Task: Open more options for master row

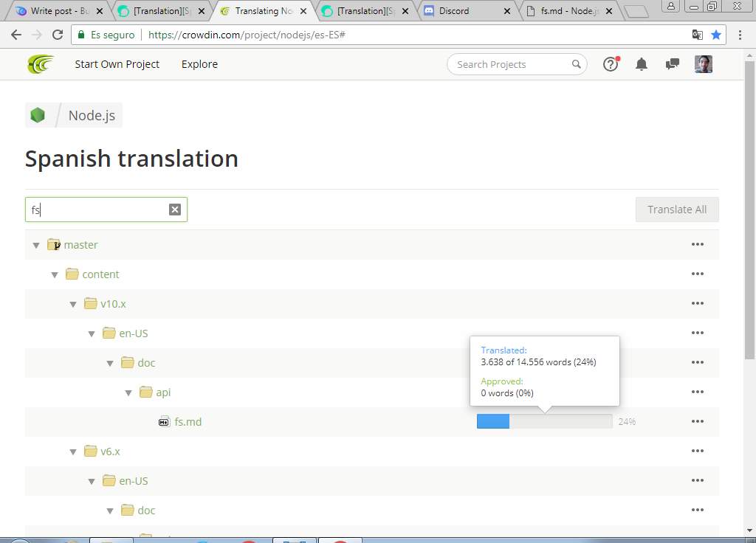Action: coord(698,244)
